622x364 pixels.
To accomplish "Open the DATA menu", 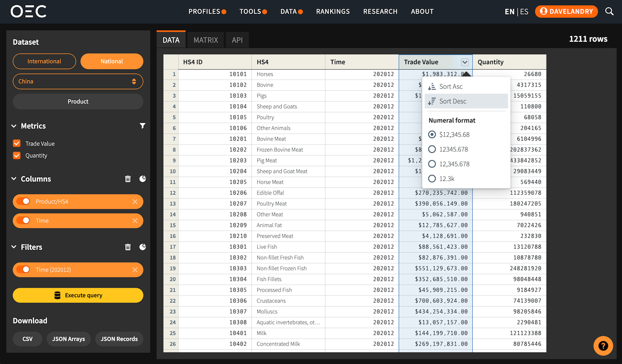I will tap(292, 11).
